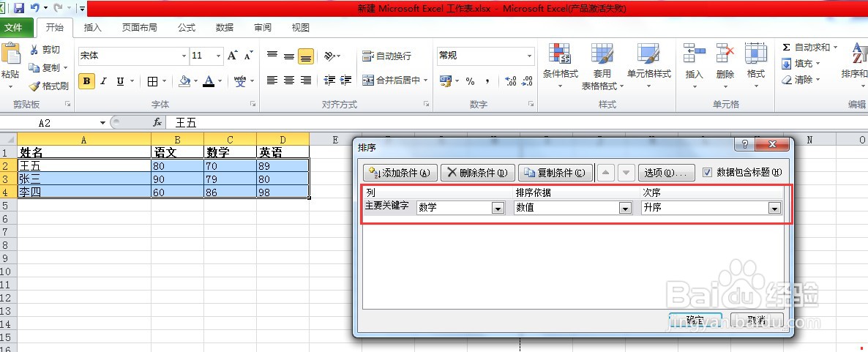Decrease decimal places
Screen dimensions: 868x352
click(x=528, y=81)
